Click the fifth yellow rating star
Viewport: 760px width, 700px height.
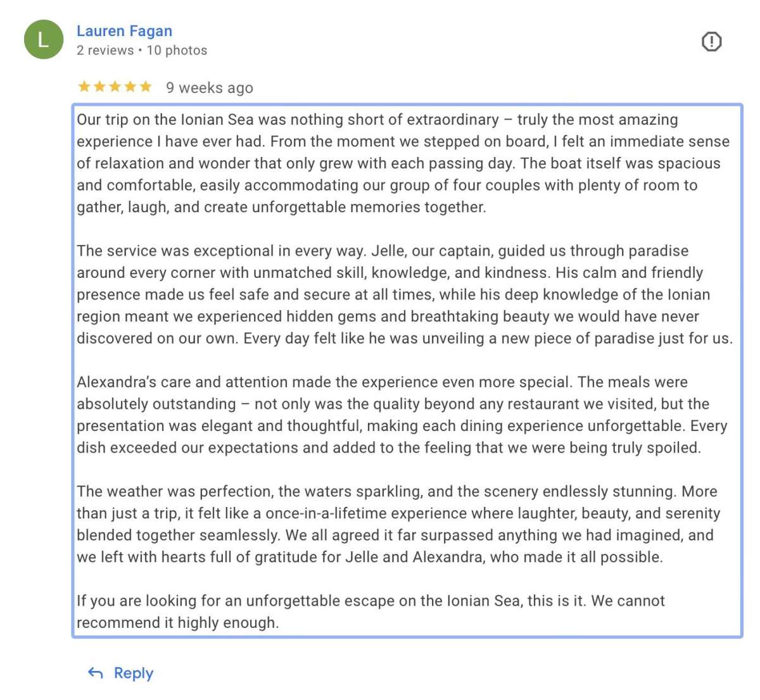coord(146,87)
